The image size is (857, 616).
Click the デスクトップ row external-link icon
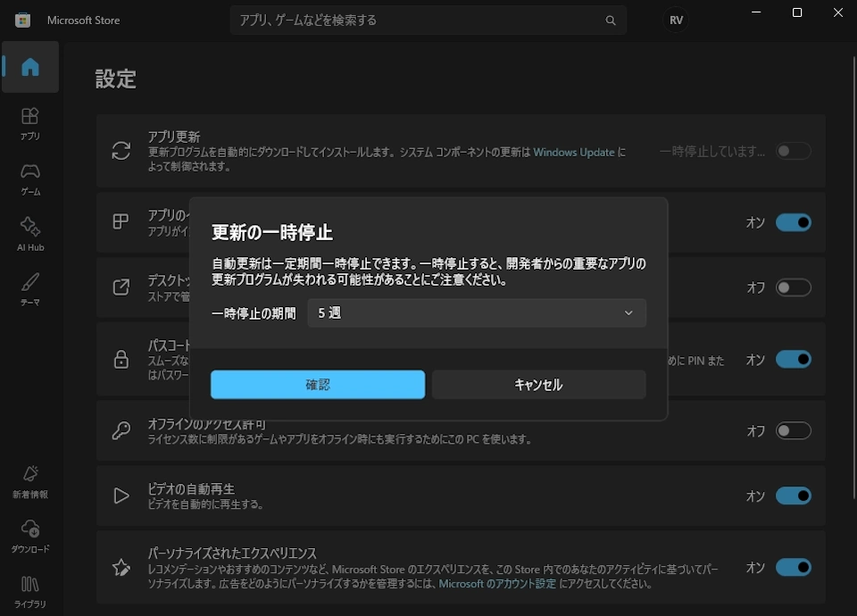click(x=121, y=287)
